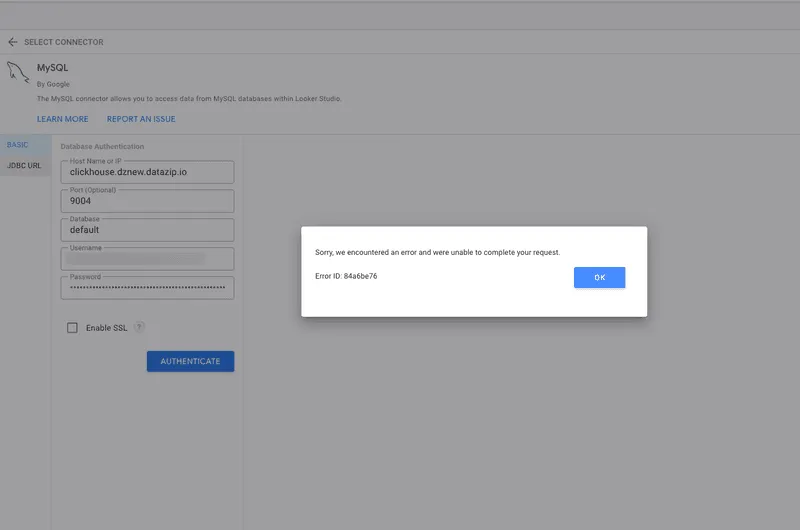Click the masked Password field

(x=147, y=288)
